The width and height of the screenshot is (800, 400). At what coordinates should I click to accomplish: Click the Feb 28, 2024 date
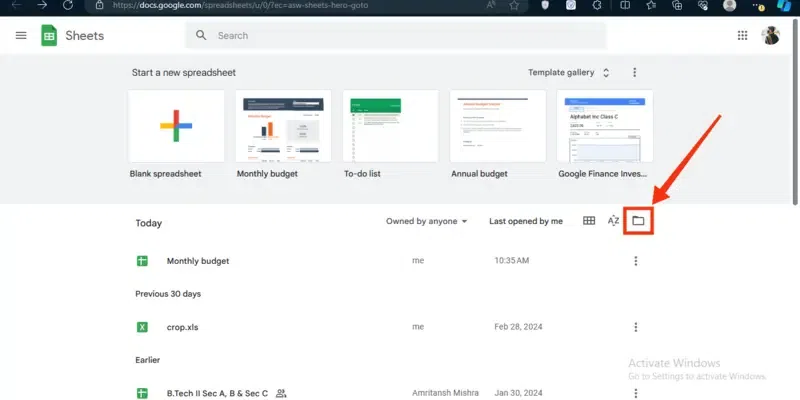(x=518, y=327)
